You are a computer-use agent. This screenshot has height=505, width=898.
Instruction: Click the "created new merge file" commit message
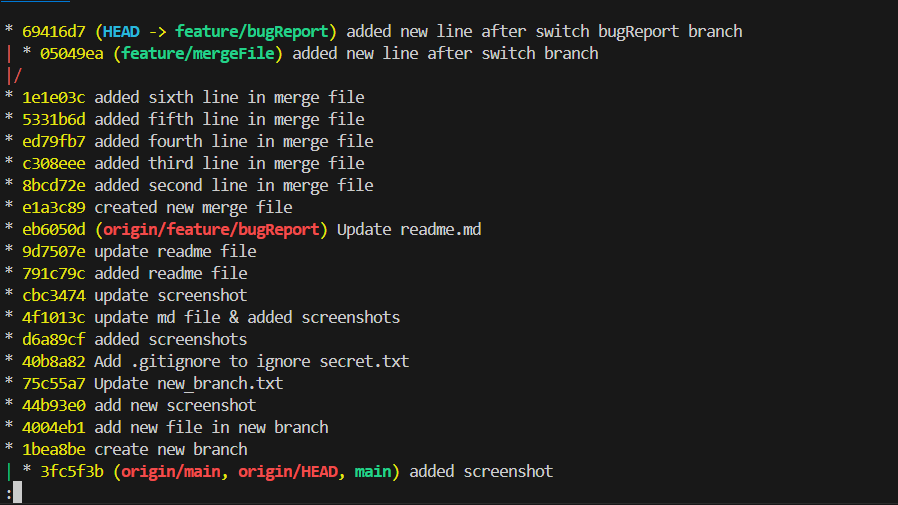(193, 207)
